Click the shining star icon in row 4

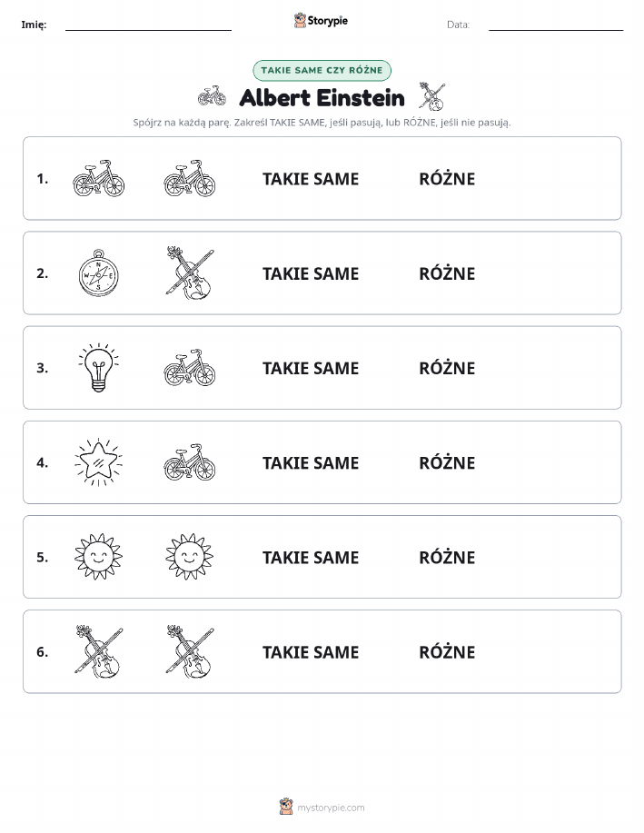click(98, 462)
